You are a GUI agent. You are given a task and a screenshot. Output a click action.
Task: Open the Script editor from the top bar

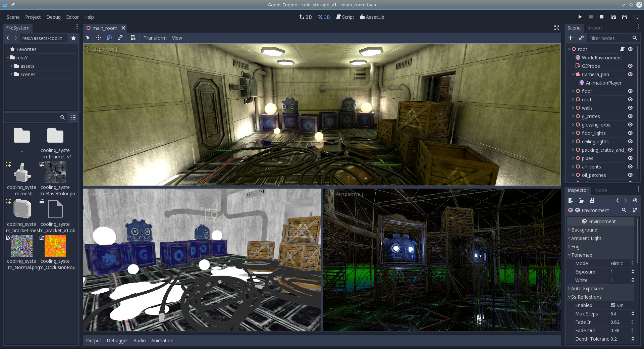pos(345,17)
